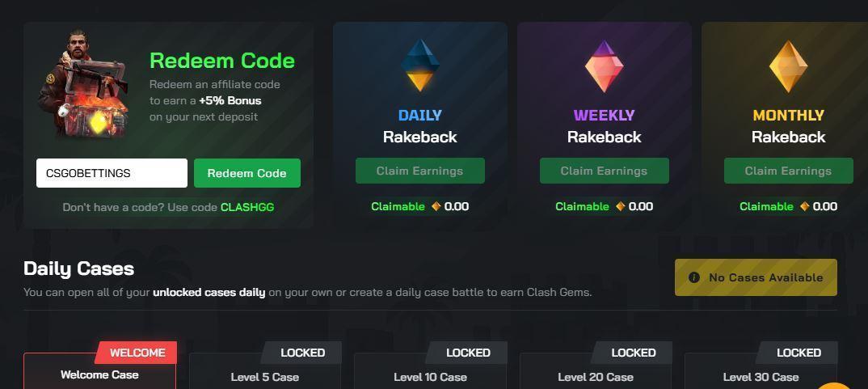Image resolution: width=868 pixels, height=389 pixels.
Task: Click the Weekly Rakeback pink gem icon
Action: click(605, 66)
